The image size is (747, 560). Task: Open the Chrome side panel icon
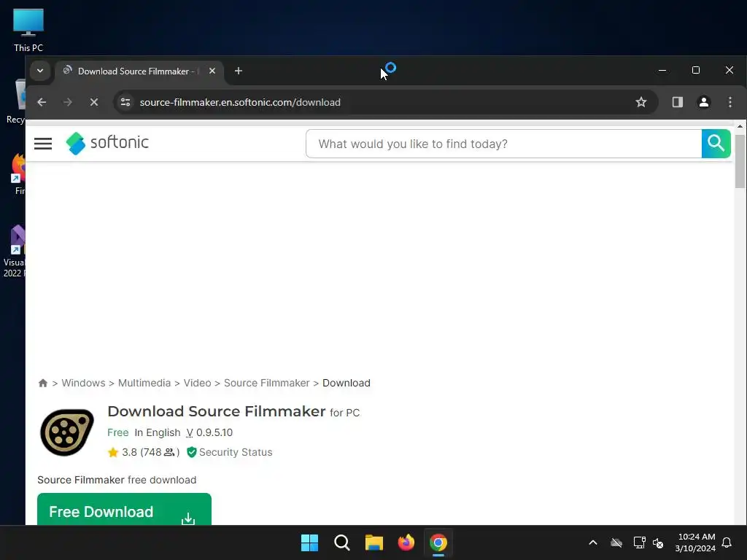click(677, 102)
